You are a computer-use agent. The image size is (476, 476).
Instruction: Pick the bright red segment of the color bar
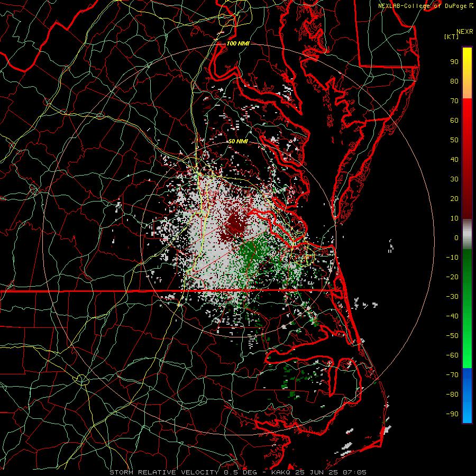click(x=467, y=109)
